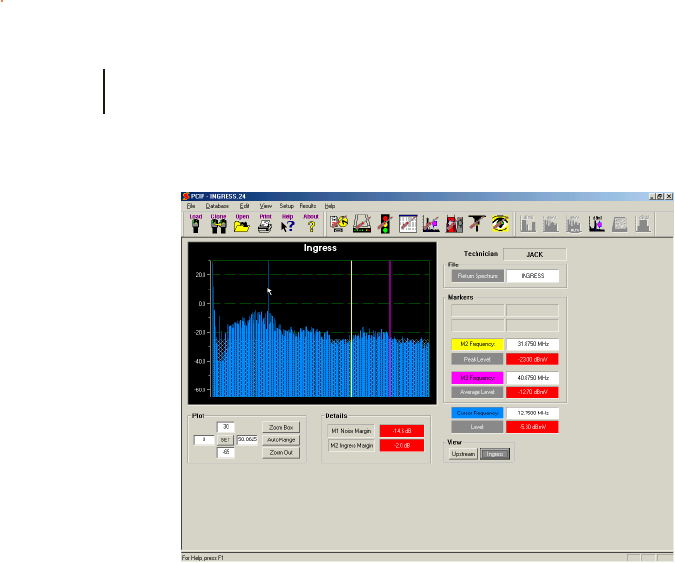
Task: Open the Results menu
Action: pos(308,205)
